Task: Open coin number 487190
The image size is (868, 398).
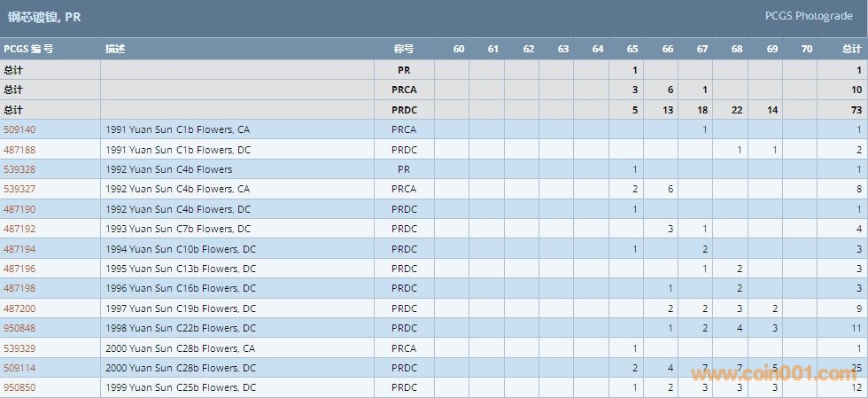Action: [19, 209]
